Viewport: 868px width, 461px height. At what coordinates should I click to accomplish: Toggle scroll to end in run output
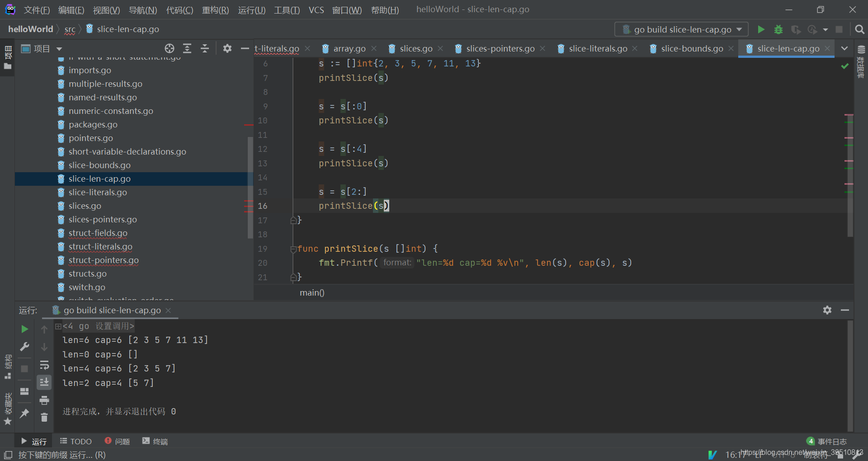[44, 382]
